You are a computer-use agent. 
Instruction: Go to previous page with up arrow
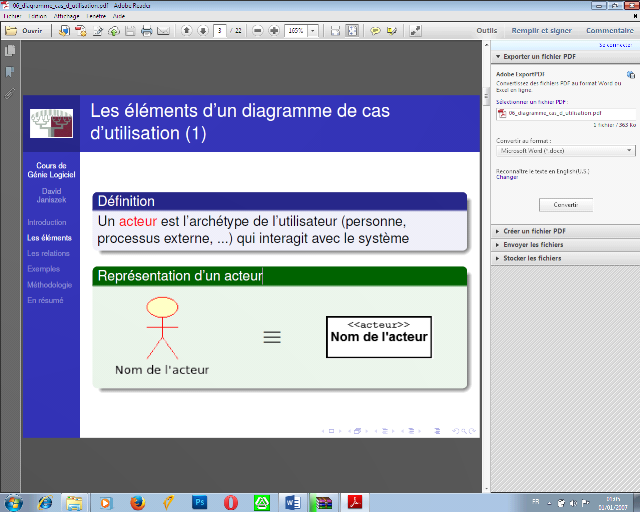point(186,31)
